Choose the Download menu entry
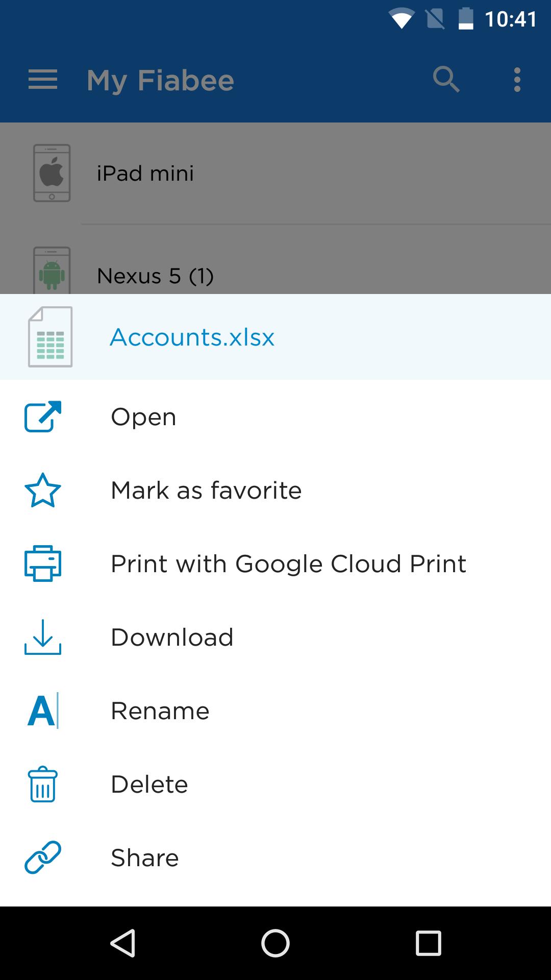551x980 pixels. pos(172,638)
